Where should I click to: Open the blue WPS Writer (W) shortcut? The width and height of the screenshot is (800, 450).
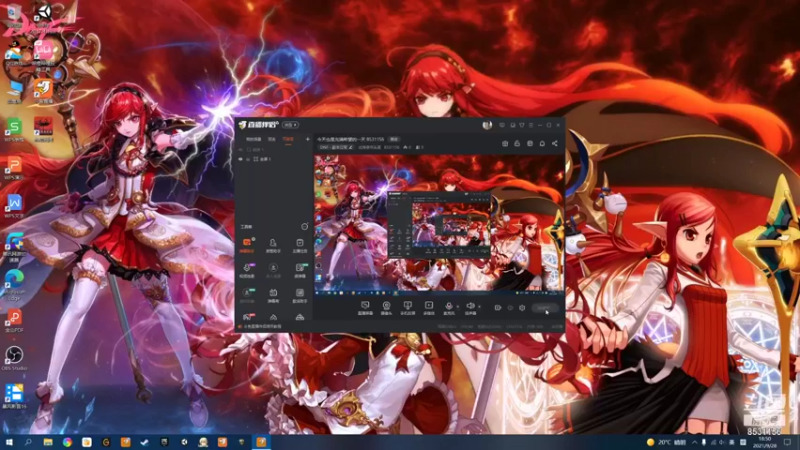(x=14, y=206)
